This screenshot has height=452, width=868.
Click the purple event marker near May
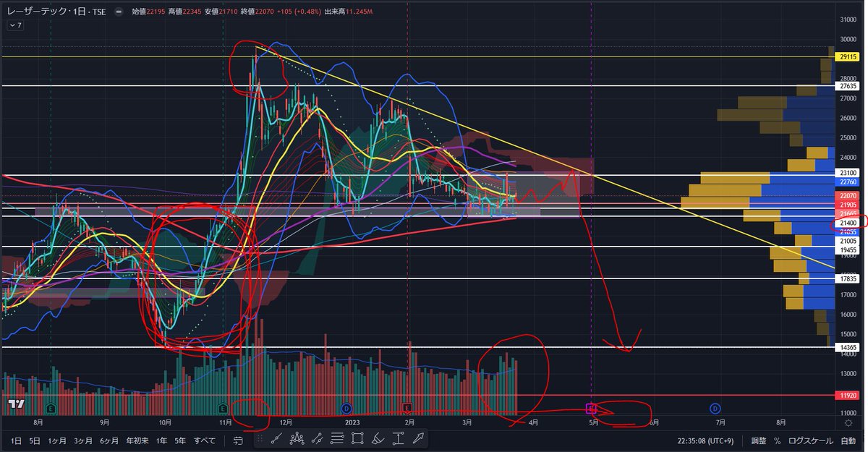(x=590, y=409)
